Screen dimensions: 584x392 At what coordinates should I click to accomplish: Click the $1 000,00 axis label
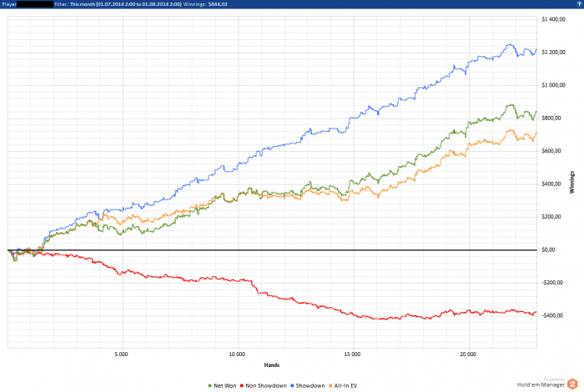pos(553,85)
